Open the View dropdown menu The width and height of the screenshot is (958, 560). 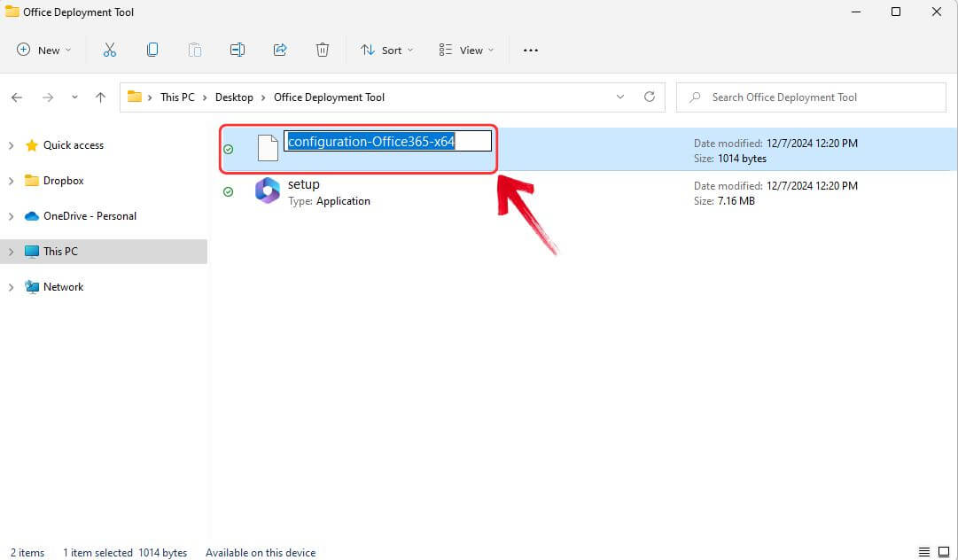point(465,51)
